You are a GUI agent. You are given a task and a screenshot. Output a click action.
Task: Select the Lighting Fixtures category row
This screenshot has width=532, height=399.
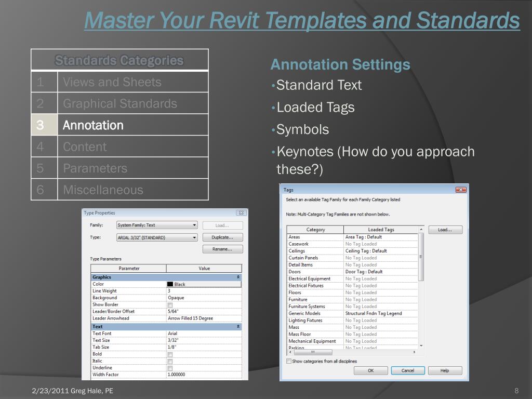(353, 320)
